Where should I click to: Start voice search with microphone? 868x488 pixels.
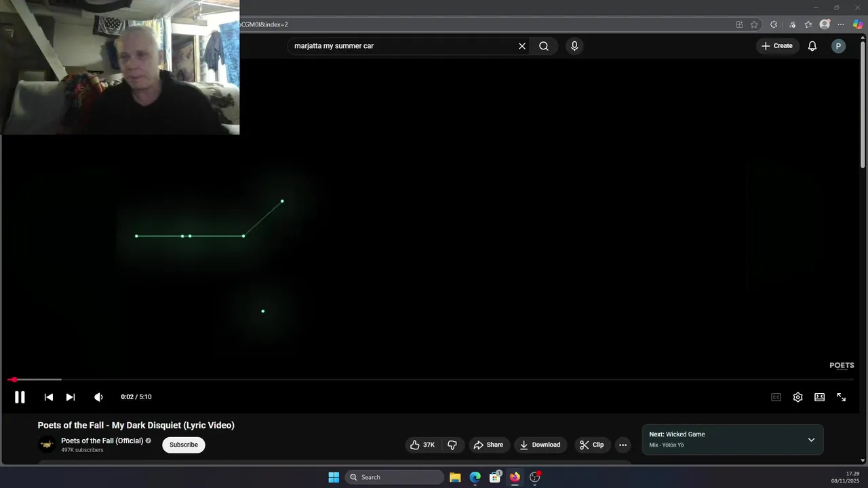pyautogui.click(x=574, y=46)
